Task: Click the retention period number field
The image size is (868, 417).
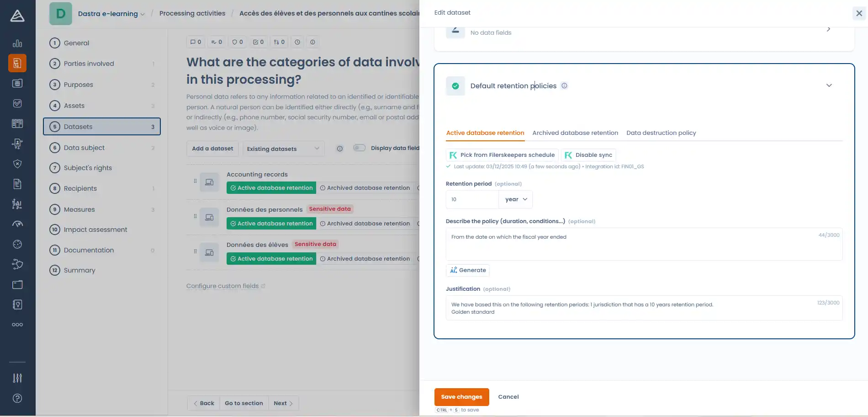Action: pos(472,199)
